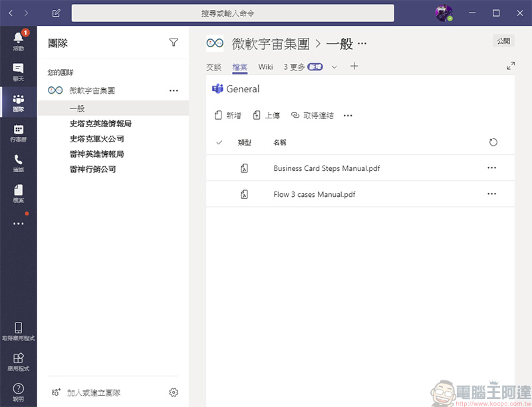Image resolution: width=532 pixels, height=407 pixels.
Task: Switch to the 交談 tab
Action: [213, 67]
